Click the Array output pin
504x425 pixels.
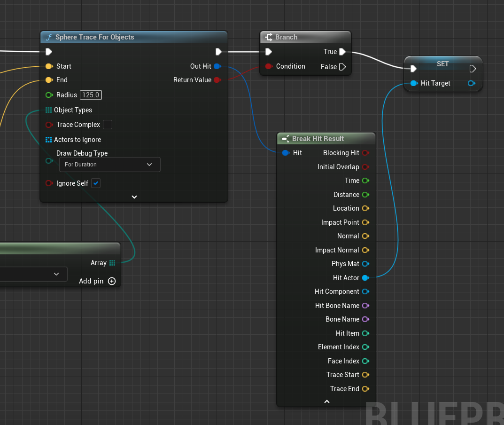click(x=112, y=263)
